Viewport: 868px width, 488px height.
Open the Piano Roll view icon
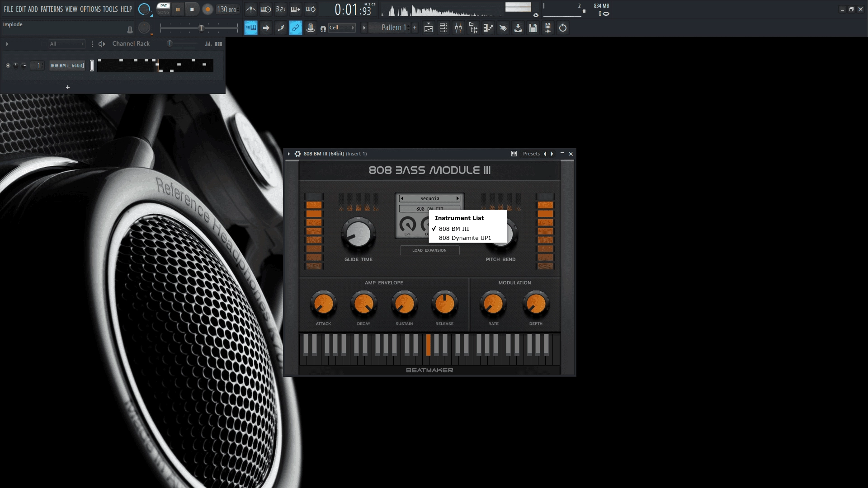[x=488, y=28]
